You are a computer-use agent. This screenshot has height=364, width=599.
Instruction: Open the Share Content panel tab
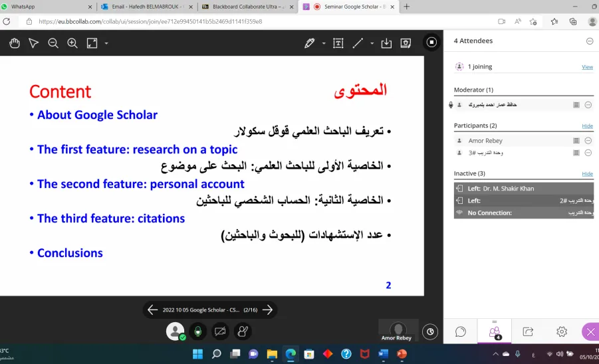[x=528, y=331]
